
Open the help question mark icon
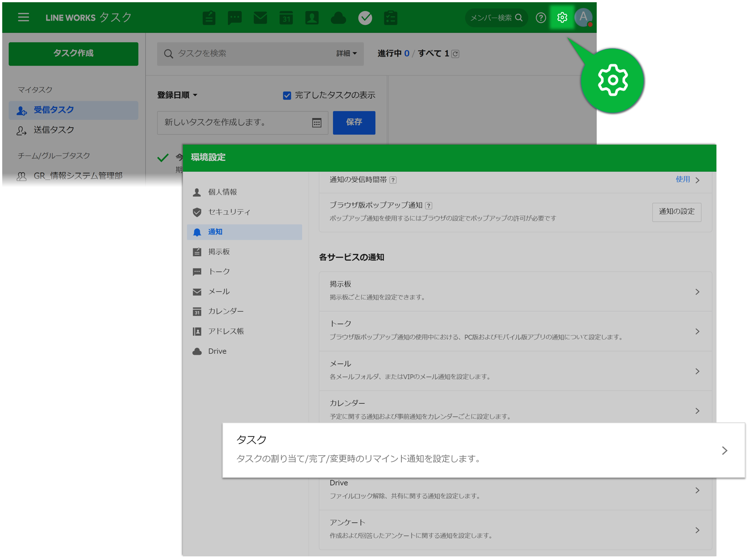(541, 17)
